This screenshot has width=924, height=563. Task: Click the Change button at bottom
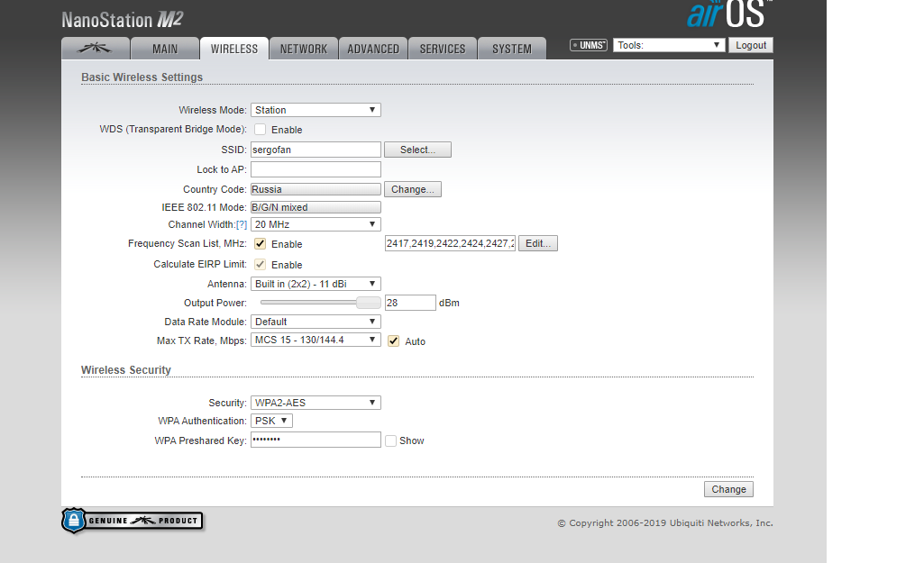(x=728, y=489)
